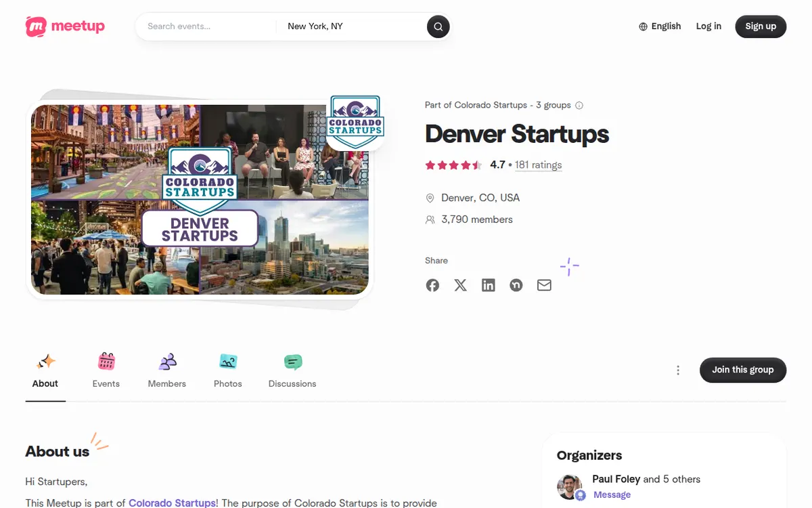Click the globe language icon
This screenshot has width=812, height=508.
(x=643, y=26)
